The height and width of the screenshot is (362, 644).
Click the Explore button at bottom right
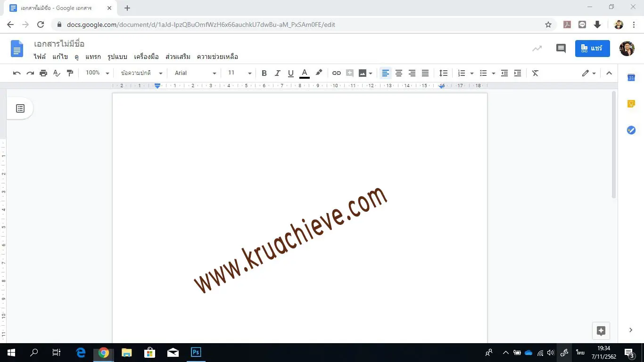coord(601,330)
